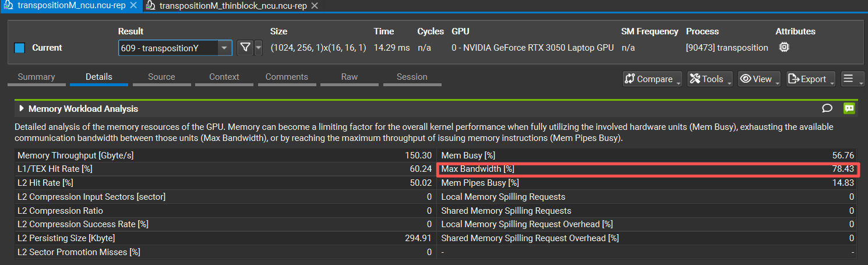The image size is (868, 265).
Task: Click the Current result blue color swatch
Action: 19,48
